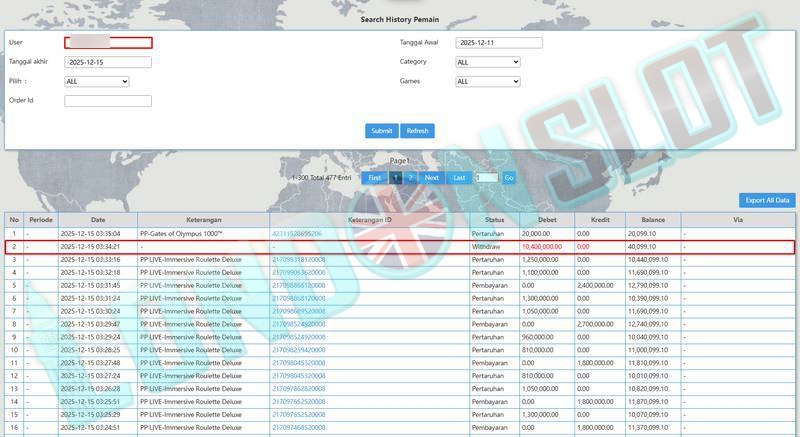Click balance 11,370,099.10 in row 16
This screenshot has height=437, width=800.
click(x=648, y=428)
